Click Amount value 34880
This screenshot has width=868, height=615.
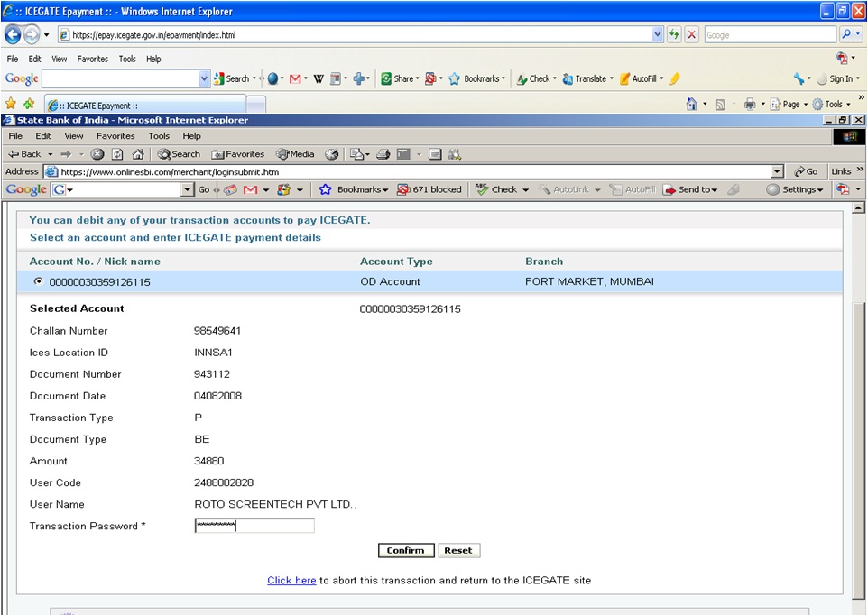pyautogui.click(x=209, y=461)
